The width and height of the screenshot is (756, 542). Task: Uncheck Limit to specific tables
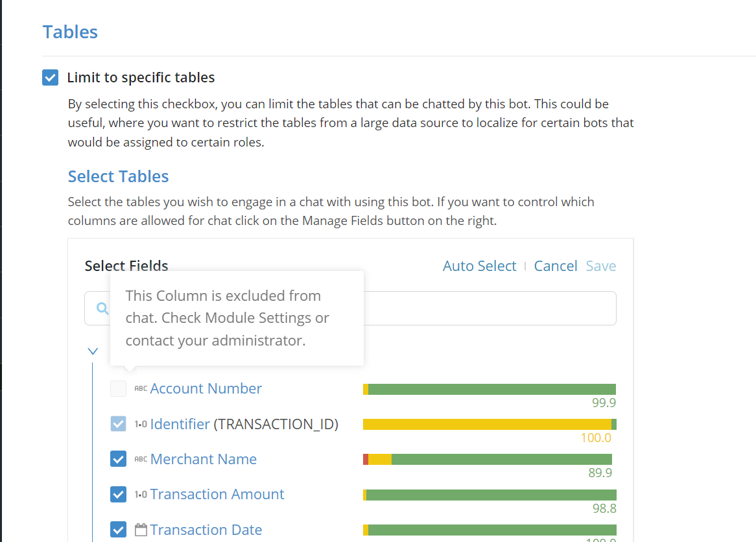[50, 77]
